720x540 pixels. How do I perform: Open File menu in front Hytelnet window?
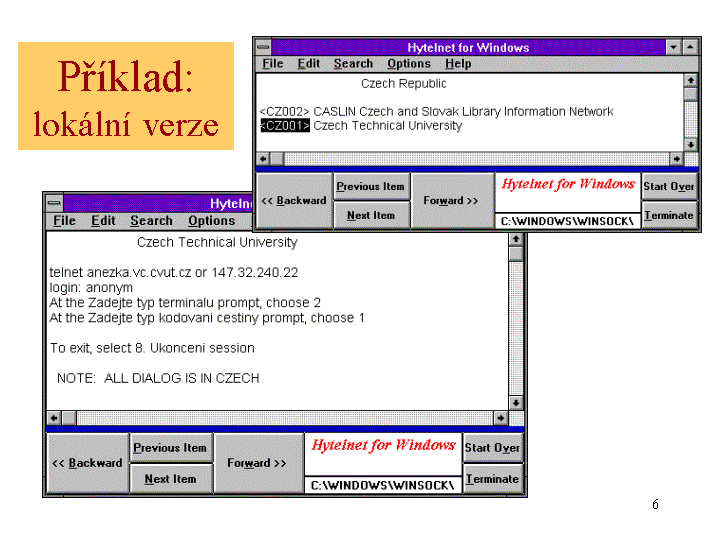pos(272,63)
